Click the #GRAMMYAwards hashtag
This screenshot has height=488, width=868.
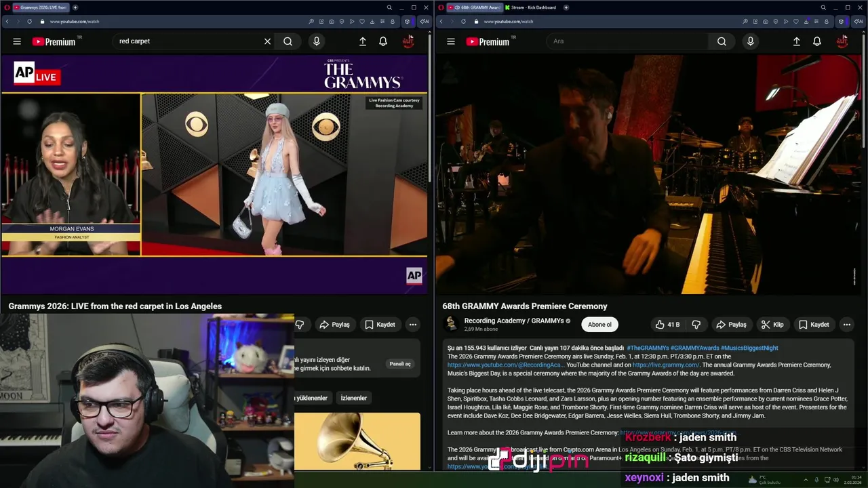[x=694, y=348]
